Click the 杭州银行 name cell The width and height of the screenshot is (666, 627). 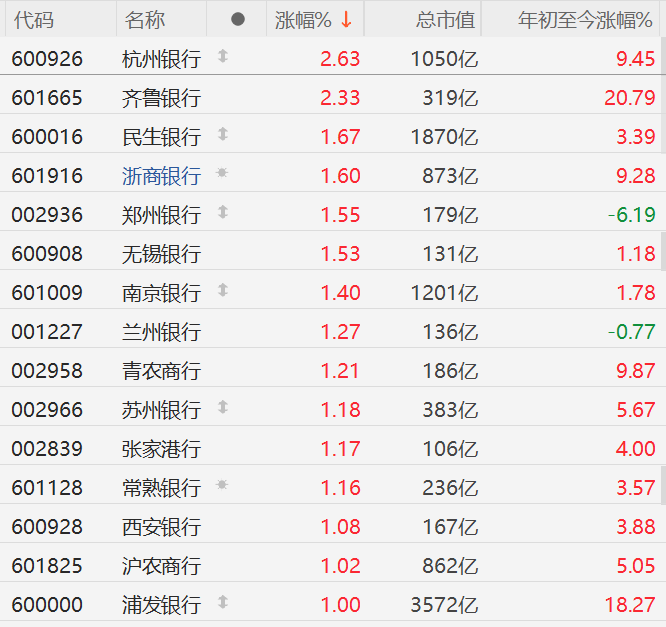point(161,59)
